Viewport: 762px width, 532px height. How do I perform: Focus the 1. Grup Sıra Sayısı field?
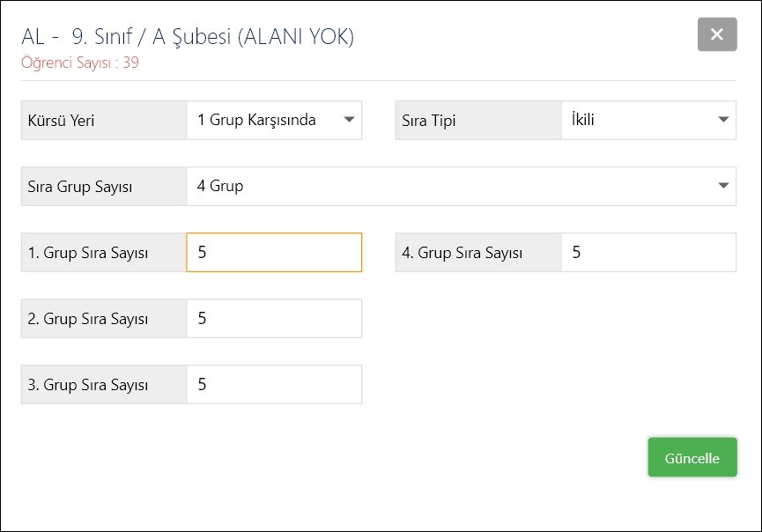coord(274,253)
